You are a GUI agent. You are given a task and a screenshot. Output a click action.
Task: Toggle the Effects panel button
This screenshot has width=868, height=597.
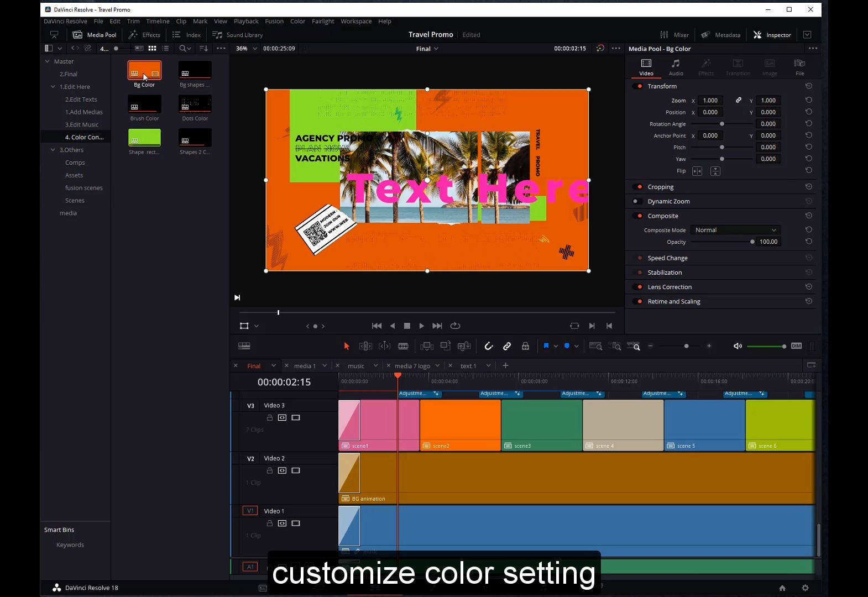point(145,35)
